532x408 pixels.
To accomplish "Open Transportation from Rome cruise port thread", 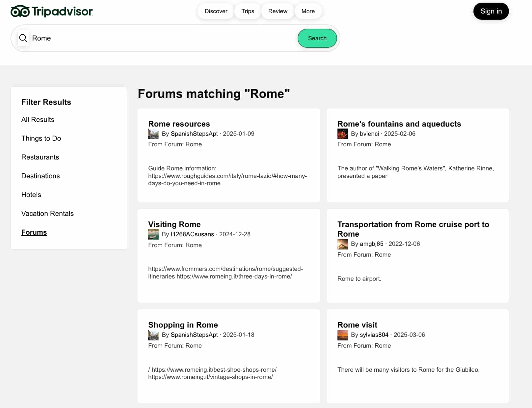I will (x=413, y=229).
